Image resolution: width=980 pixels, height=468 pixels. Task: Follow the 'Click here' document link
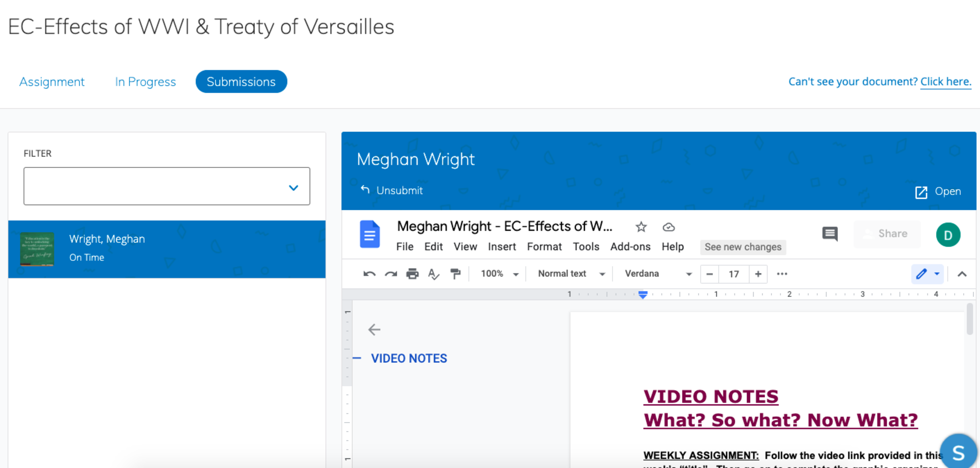946,82
